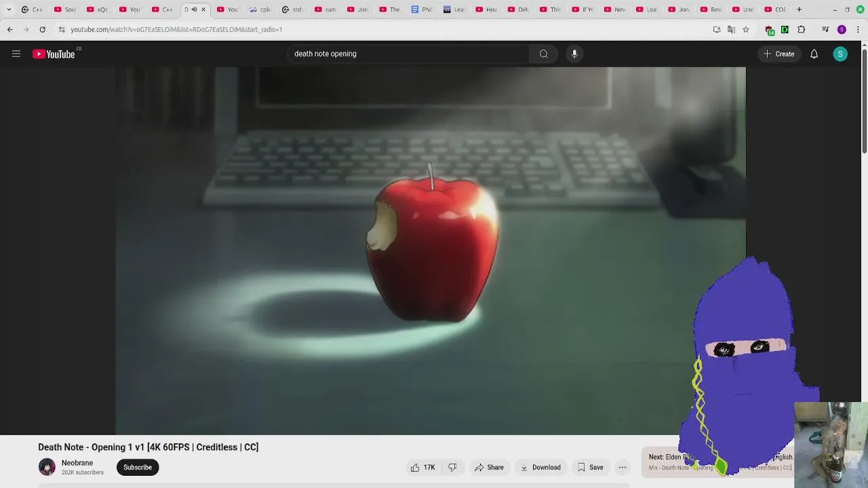The width and height of the screenshot is (868, 488).
Task: Open the Chrome three-dot menu
Action: tap(858, 30)
